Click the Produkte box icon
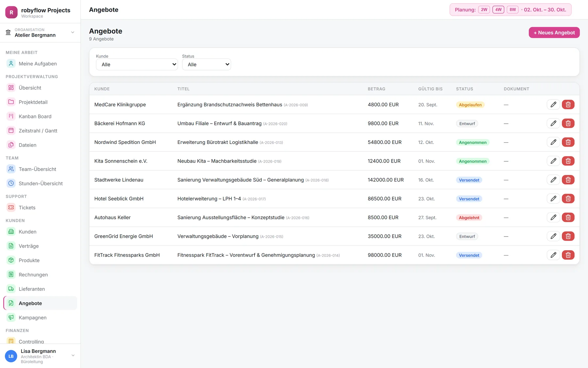This screenshot has height=368, width=588. point(11,260)
